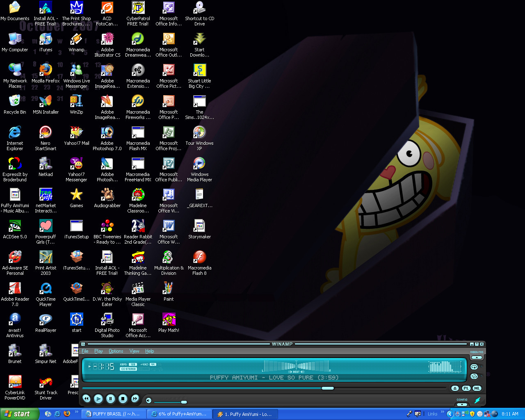Open the Winamp Help menu
The image size is (525, 420).
click(x=149, y=351)
